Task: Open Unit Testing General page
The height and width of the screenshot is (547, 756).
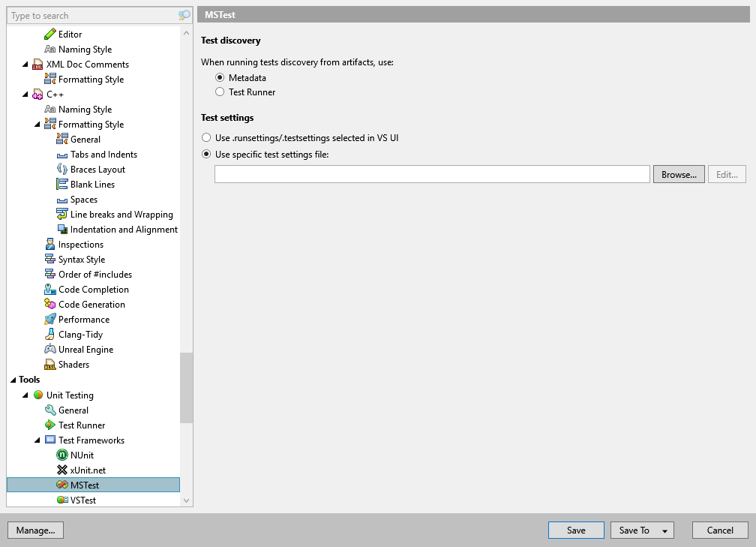Action: point(73,410)
